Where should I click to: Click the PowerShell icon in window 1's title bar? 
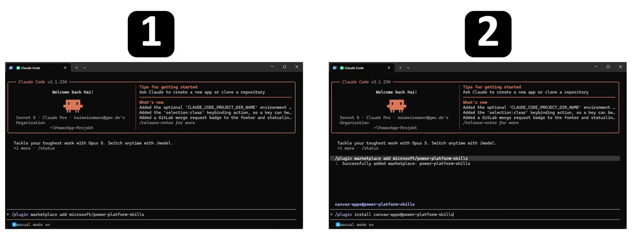point(11,67)
